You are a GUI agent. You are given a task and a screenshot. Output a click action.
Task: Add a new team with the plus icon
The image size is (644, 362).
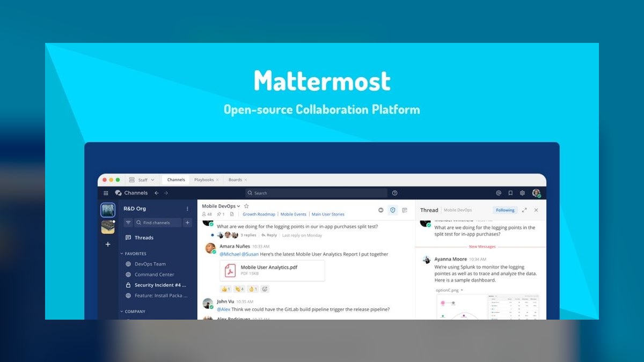pos(108,244)
